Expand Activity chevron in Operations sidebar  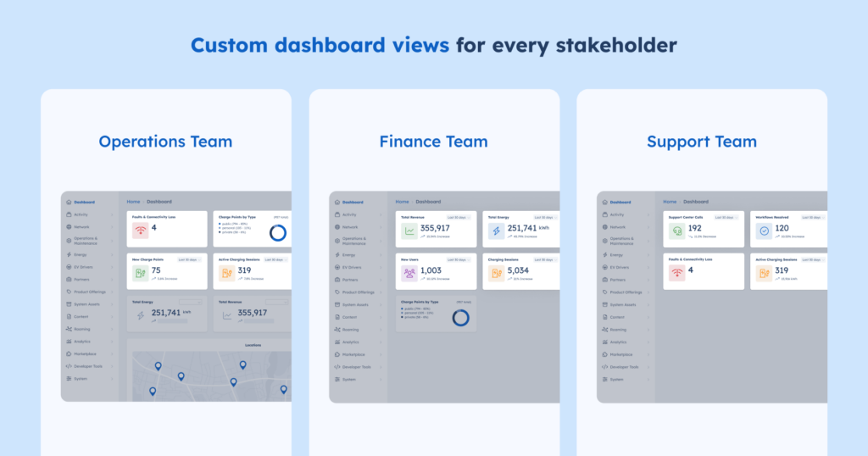pos(112,214)
